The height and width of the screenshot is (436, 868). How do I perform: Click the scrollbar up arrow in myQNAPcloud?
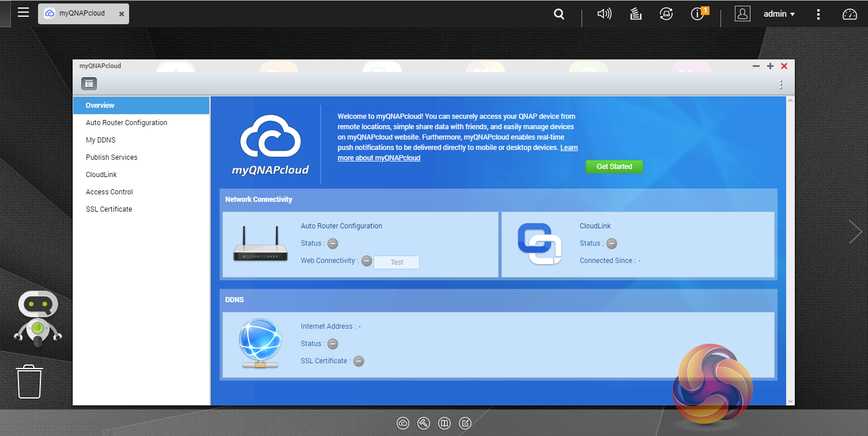[x=791, y=101]
